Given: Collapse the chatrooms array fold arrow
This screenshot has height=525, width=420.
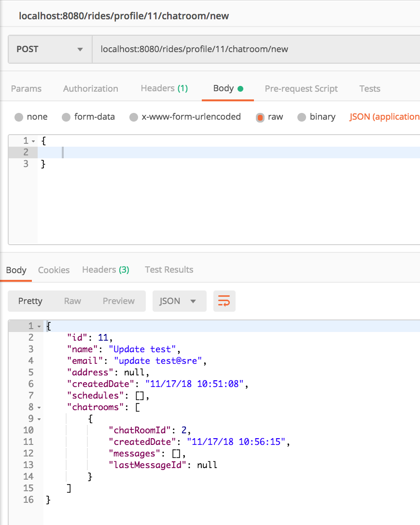Looking at the screenshot, I should 39,408.
